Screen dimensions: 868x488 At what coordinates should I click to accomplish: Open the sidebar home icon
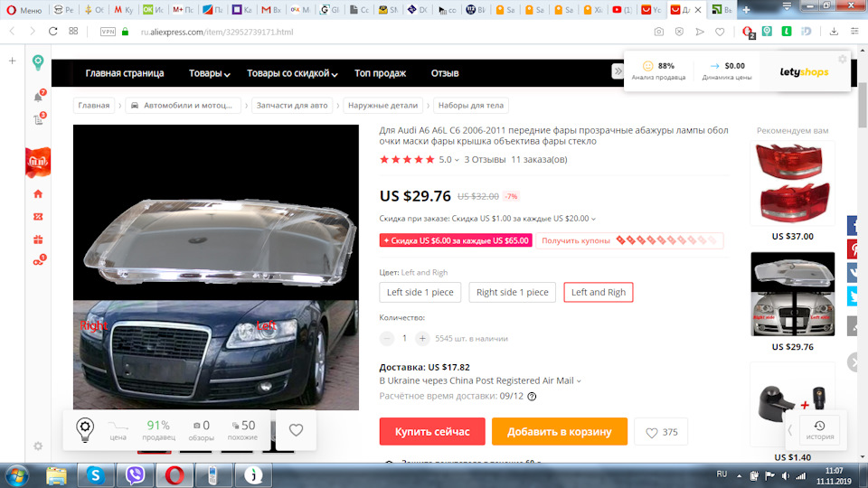(38, 193)
